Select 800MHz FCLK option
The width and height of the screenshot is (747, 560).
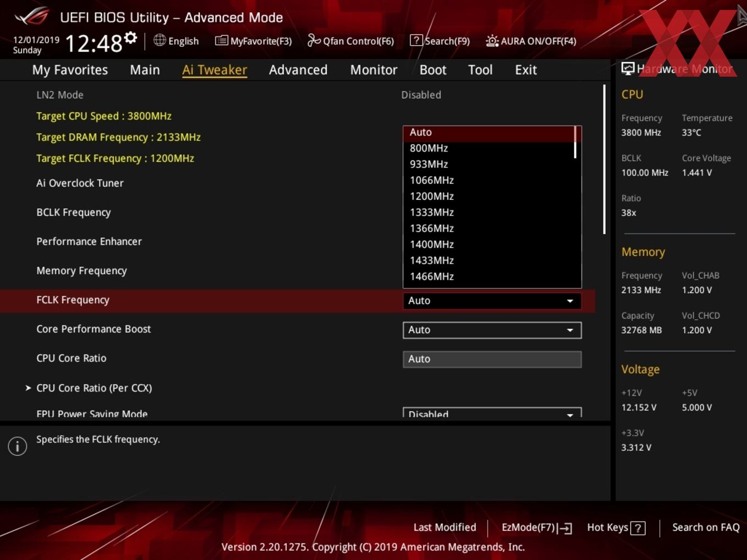(x=488, y=148)
